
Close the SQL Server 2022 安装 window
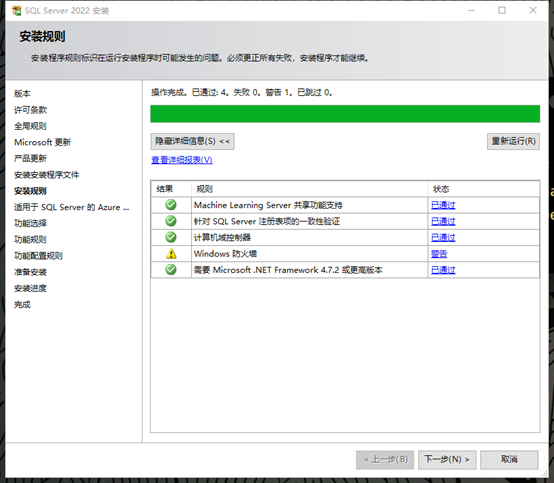(533, 11)
